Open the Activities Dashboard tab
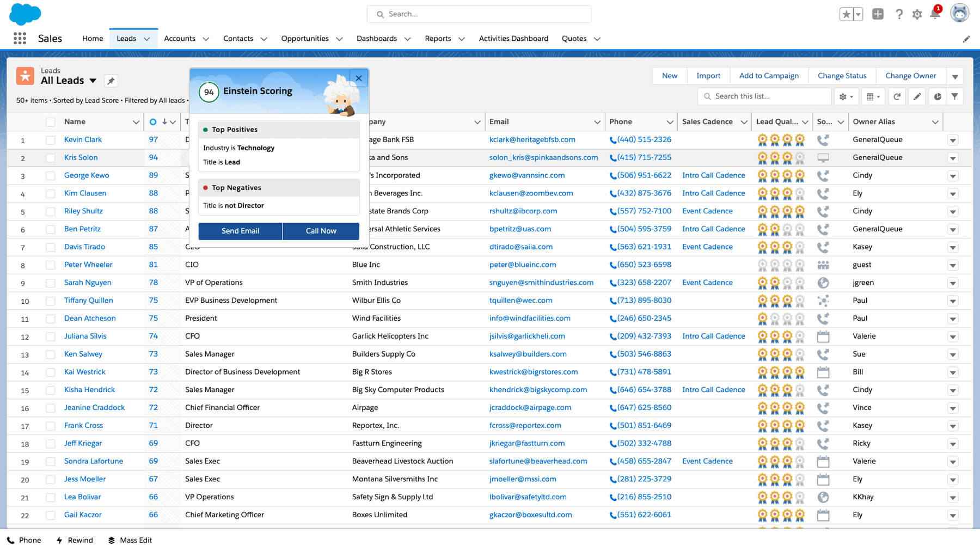The image size is (980, 551). pos(513,39)
